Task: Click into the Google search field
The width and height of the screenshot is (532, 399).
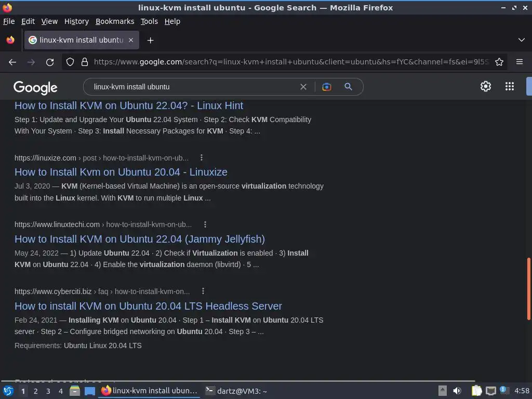Action: point(193,87)
